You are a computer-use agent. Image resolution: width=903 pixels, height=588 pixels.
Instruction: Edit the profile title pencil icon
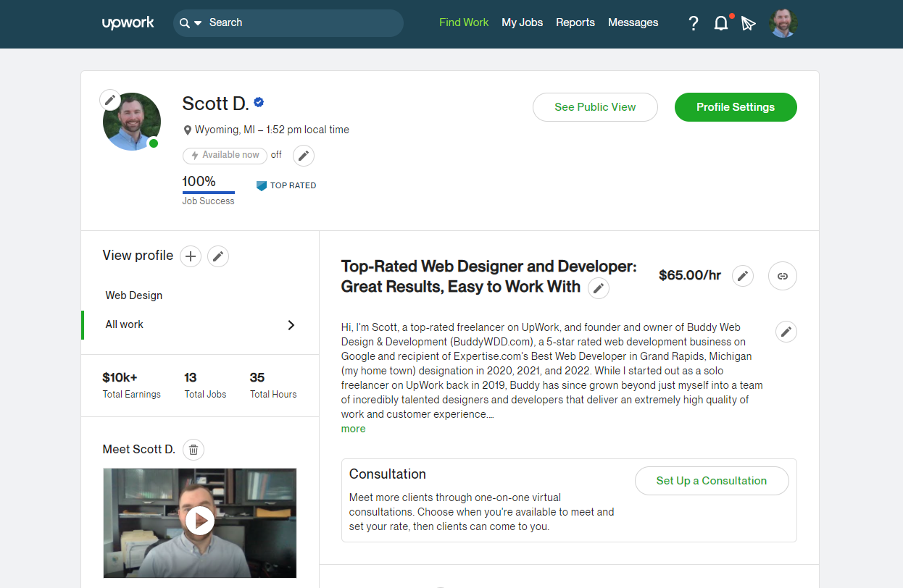point(599,288)
